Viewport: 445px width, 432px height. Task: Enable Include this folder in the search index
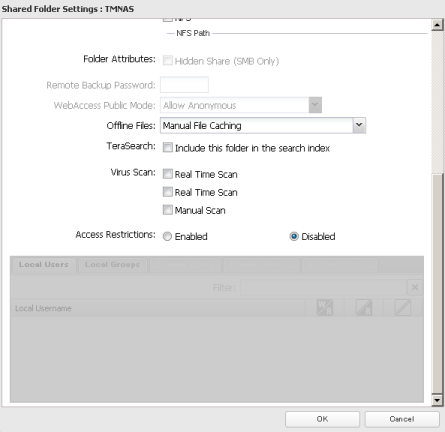pos(168,147)
